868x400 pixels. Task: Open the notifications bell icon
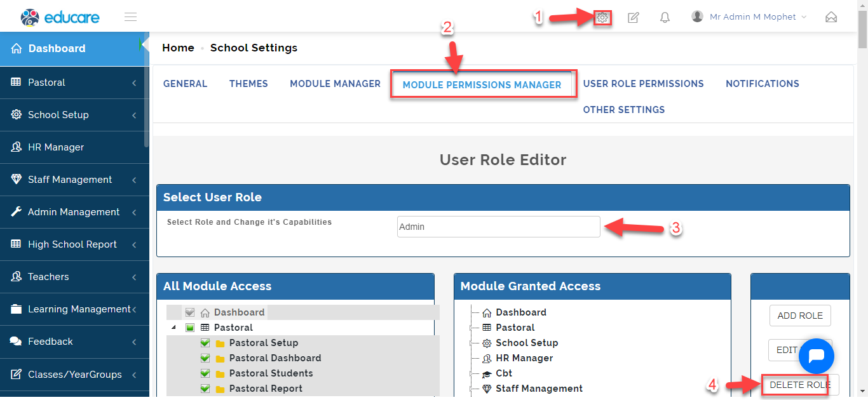click(x=665, y=18)
